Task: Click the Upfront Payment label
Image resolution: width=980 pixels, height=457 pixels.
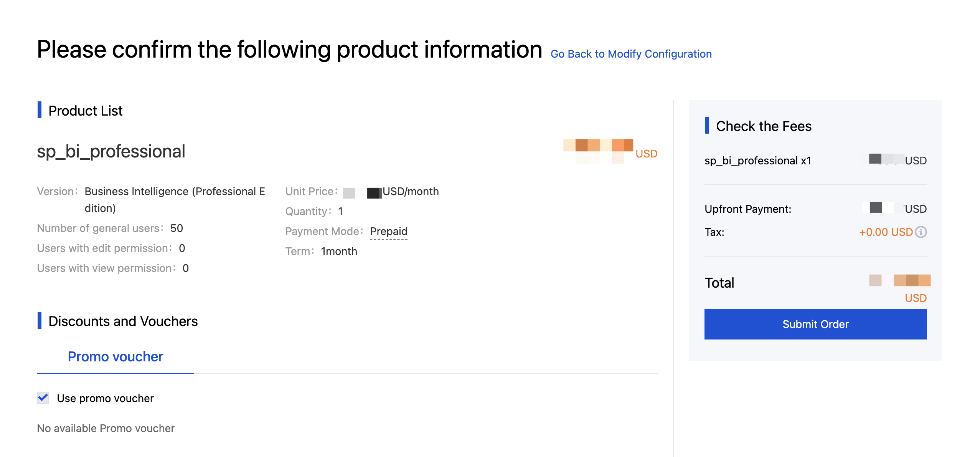Action: tap(747, 209)
